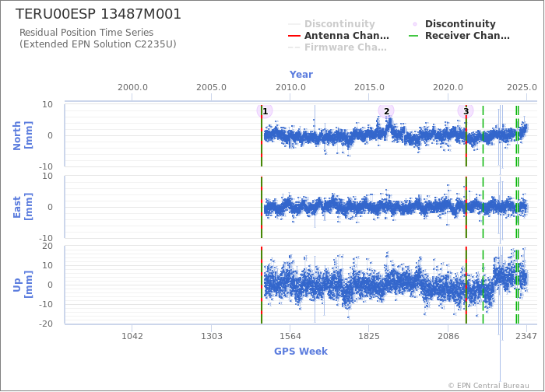
Task: Select discontinuity marker 3
Action: tap(466, 111)
